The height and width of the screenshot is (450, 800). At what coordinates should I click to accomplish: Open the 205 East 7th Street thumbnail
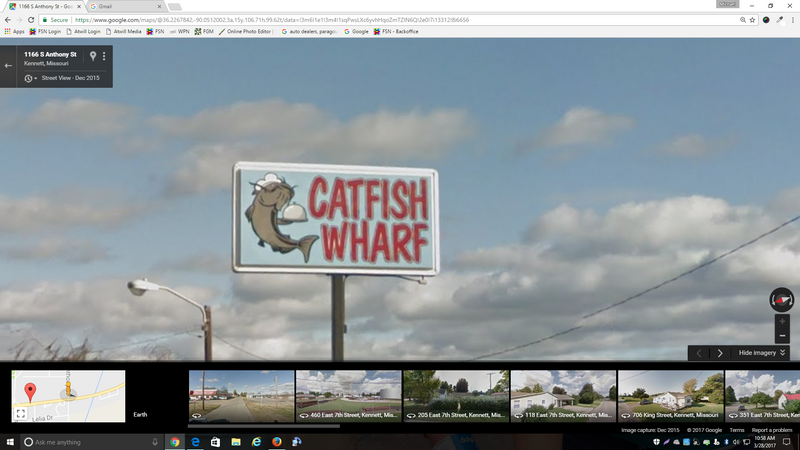pyautogui.click(x=456, y=396)
